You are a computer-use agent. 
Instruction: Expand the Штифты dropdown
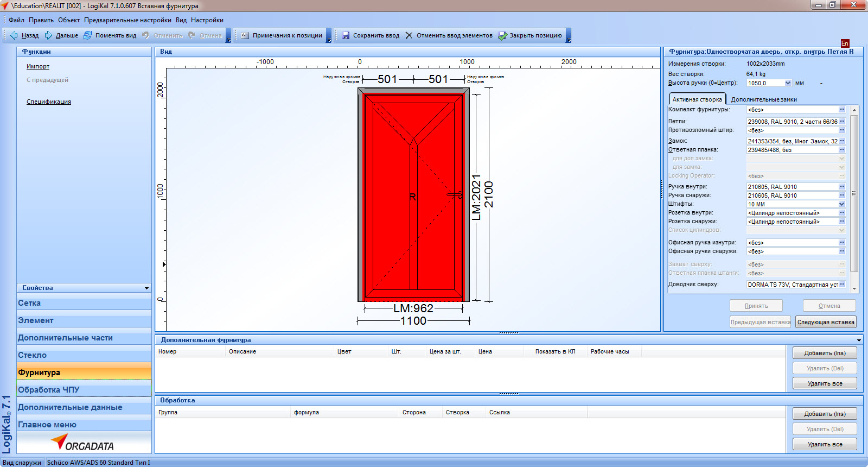[842, 204]
